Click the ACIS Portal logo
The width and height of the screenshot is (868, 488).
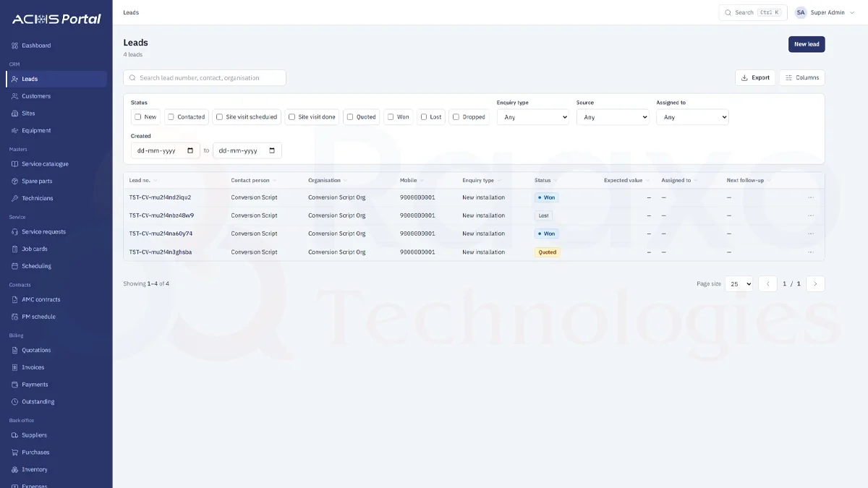[56, 20]
